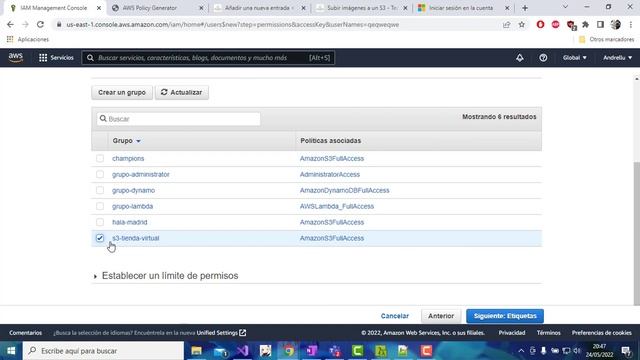This screenshot has width=640, height=360.
Task: Click the browser forward arrow
Action: pos(25,24)
